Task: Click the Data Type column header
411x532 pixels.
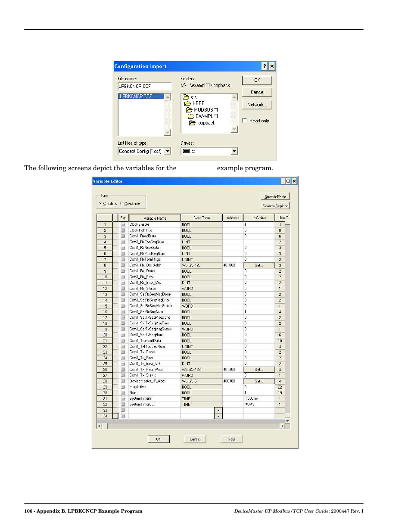Action: tap(202, 218)
